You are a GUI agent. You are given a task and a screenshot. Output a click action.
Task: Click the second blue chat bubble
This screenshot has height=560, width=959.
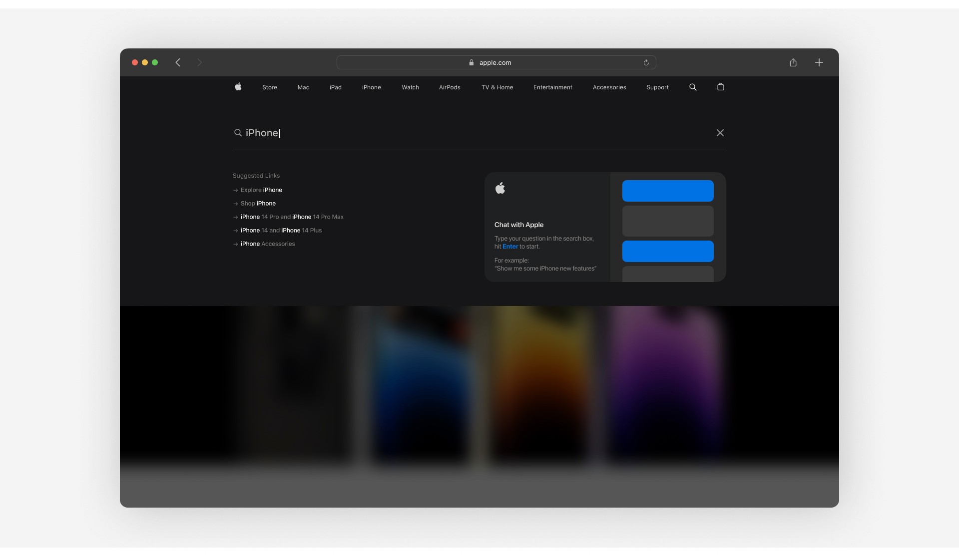tap(668, 251)
